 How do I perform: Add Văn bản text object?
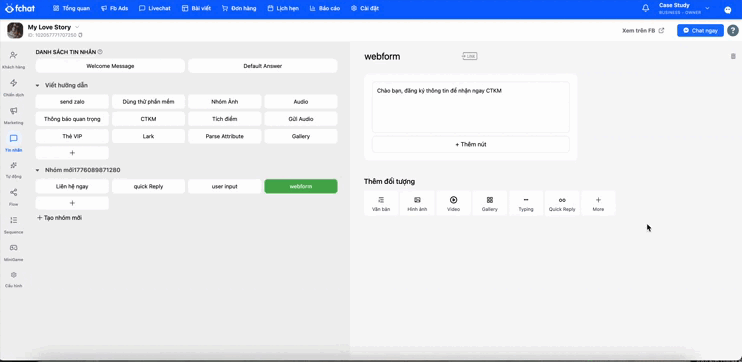381,203
